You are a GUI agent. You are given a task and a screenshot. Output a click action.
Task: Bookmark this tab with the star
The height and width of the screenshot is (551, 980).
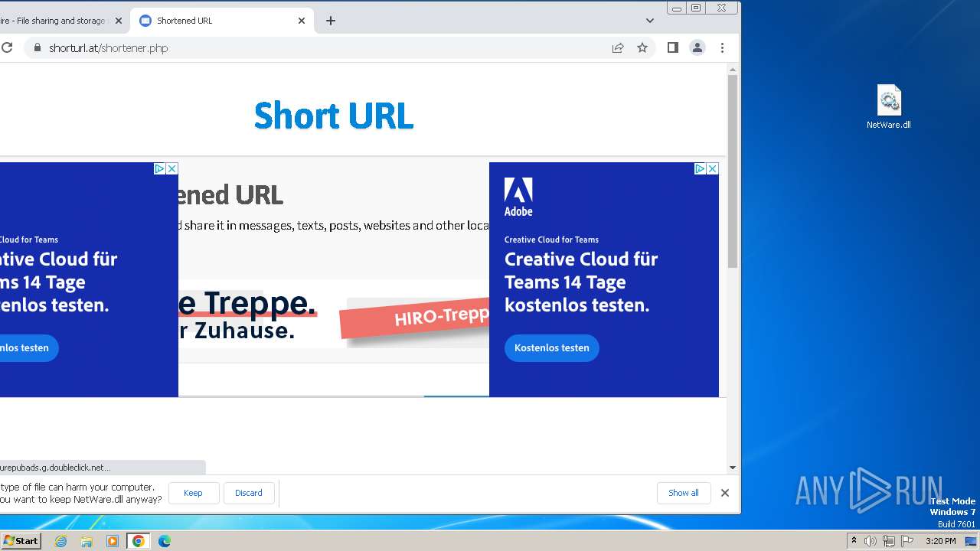tap(642, 47)
